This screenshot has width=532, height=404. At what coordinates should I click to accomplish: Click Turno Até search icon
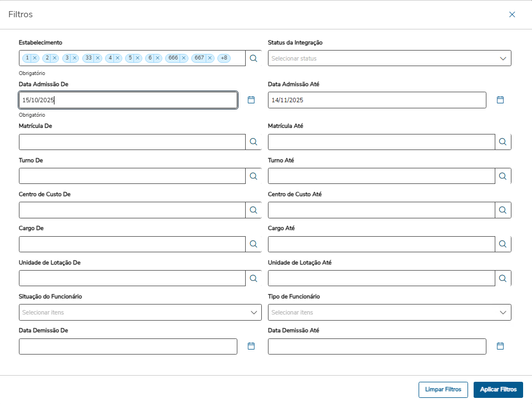(x=503, y=176)
